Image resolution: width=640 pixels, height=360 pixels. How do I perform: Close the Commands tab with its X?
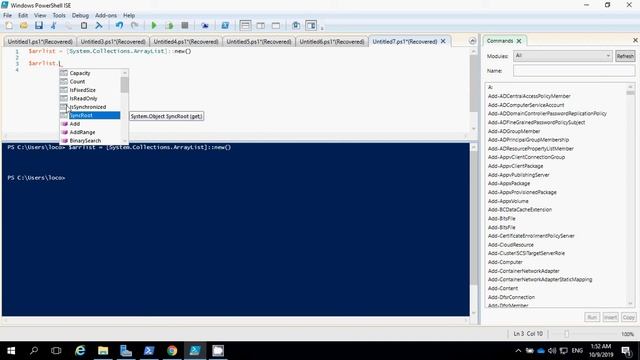click(x=519, y=41)
